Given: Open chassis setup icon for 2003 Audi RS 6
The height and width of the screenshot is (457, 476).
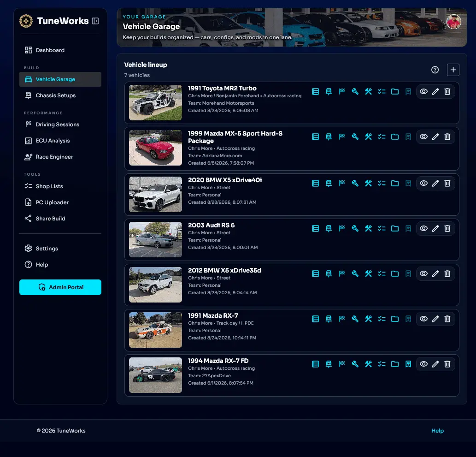Looking at the screenshot, I should pyautogui.click(x=329, y=229).
